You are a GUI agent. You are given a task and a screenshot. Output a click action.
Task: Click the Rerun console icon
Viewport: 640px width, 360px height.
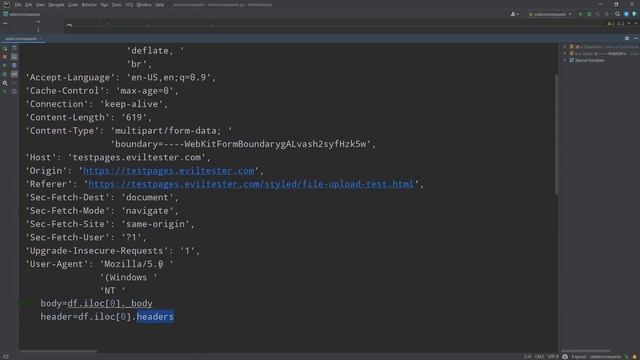[x=5, y=49]
